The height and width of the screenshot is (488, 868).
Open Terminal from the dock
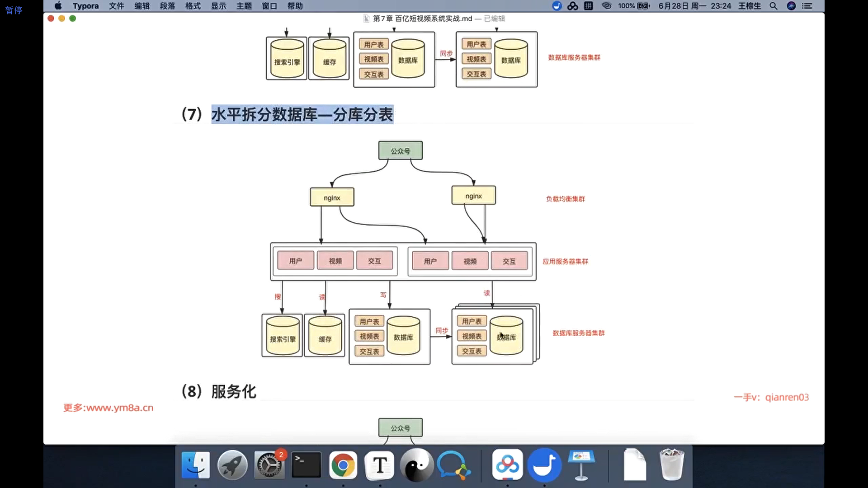point(306,465)
